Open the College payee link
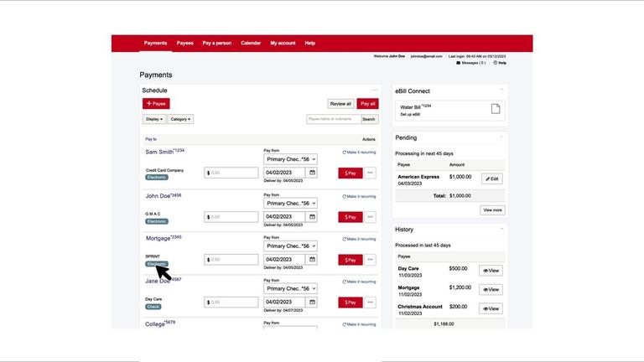The width and height of the screenshot is (644, 362). [160, 323]
